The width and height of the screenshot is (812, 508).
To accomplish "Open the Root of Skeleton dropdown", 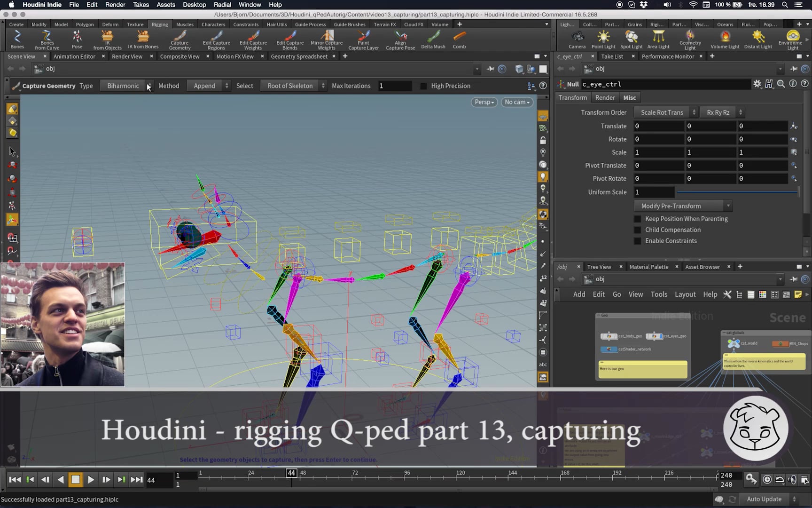I will [x=293, y=86].
